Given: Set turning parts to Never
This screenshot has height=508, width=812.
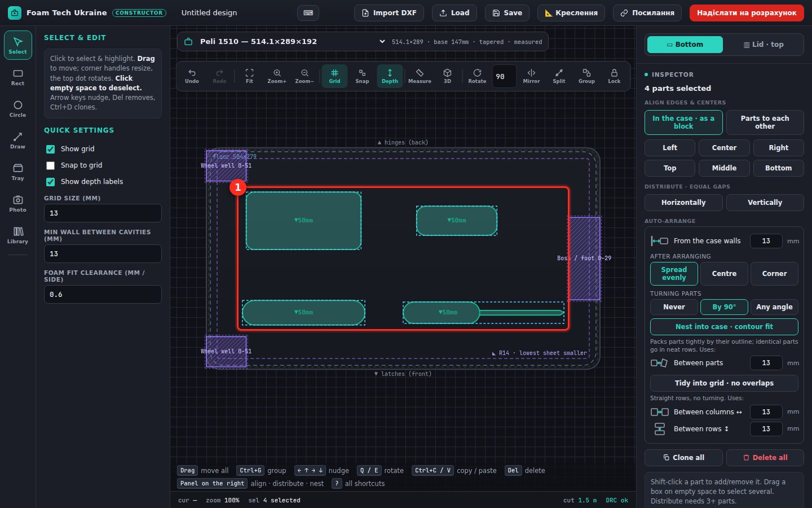Looking at the screenshot, I should coord(674,307).
